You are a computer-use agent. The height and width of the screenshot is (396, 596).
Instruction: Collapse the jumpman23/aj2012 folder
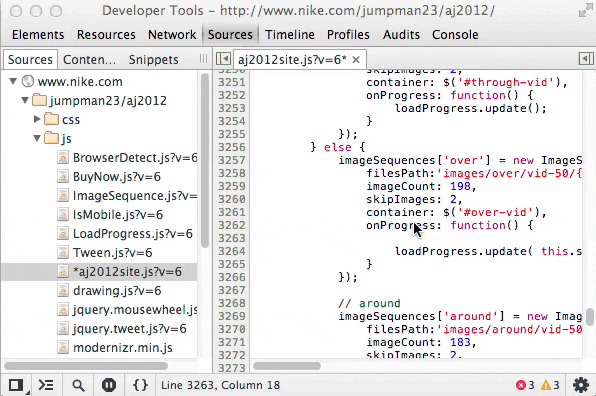point(25,100)
